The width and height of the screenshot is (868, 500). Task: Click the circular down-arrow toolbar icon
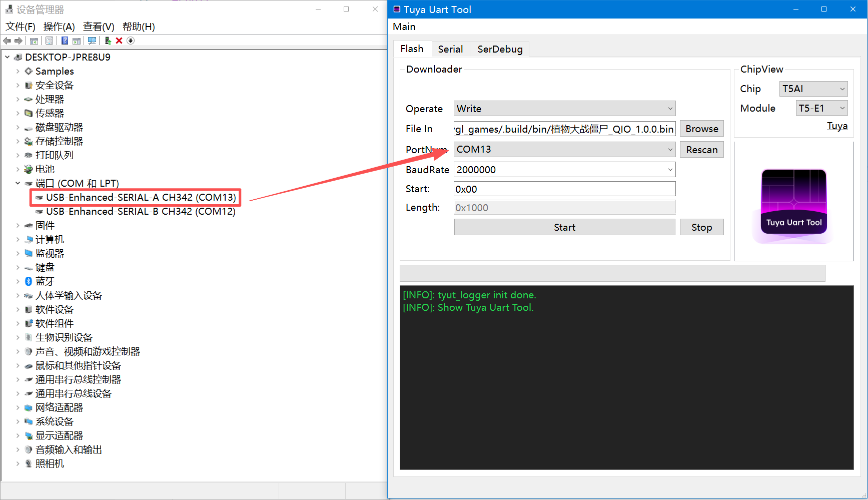coord(131,41)
